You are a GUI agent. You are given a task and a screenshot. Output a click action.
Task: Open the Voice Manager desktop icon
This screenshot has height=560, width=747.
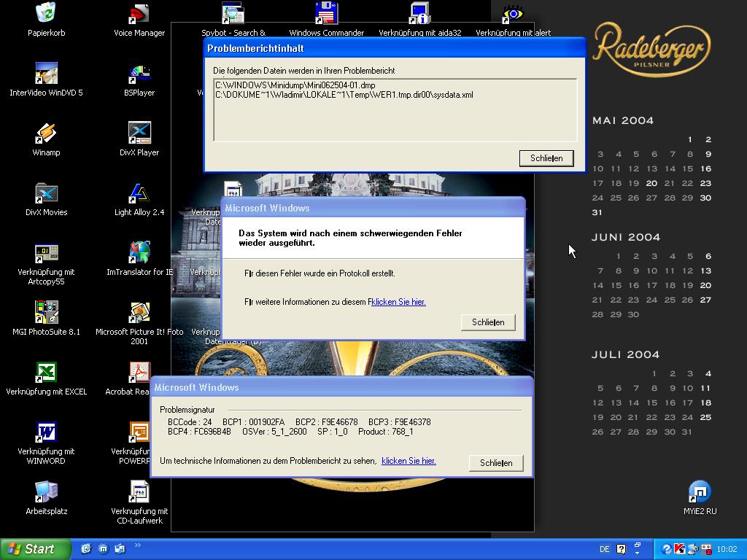(x=139, y=13)
